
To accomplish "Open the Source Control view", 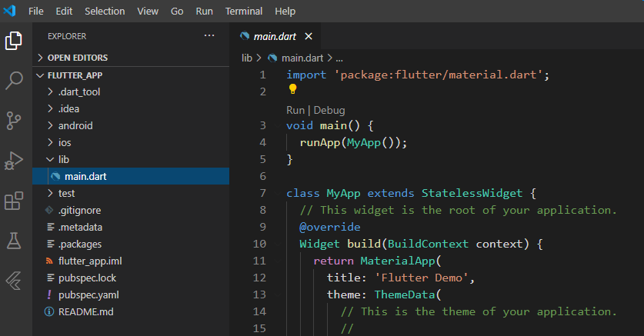I will pos(14,121).
